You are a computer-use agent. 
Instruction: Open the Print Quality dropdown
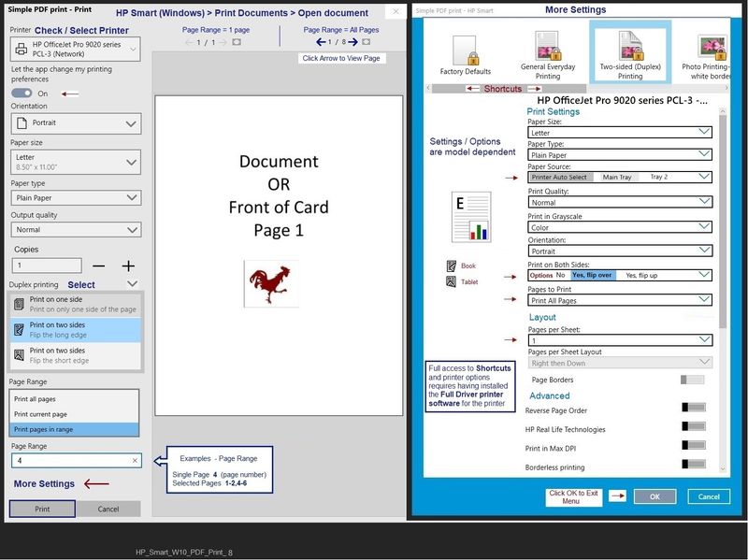tap(620, 202)
